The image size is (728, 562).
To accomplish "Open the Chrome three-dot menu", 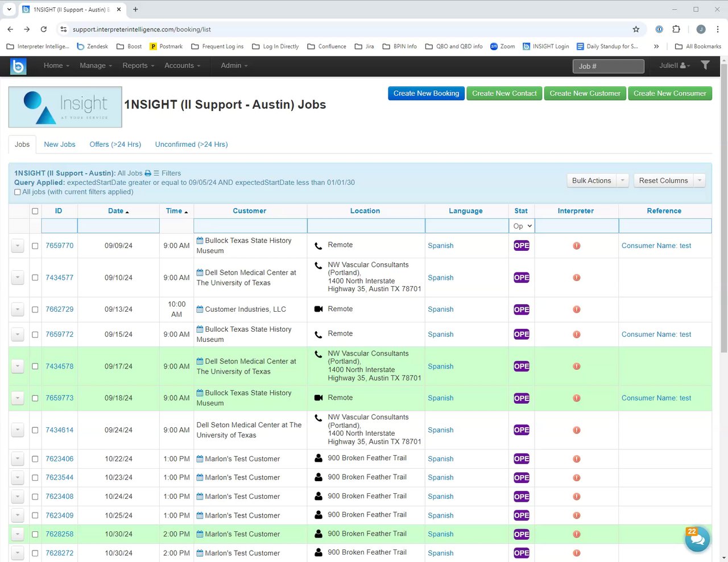I will pos(718,29).
